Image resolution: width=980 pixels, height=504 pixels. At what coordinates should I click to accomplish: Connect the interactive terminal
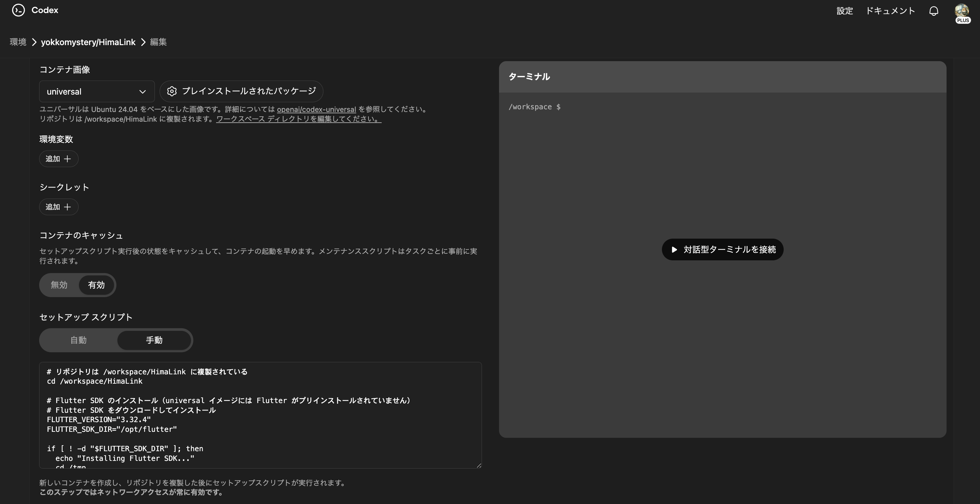click(x=722, y=249)
